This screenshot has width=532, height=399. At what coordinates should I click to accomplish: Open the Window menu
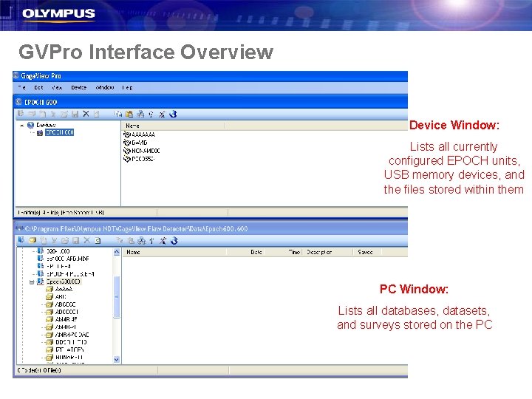coord(105,87)
